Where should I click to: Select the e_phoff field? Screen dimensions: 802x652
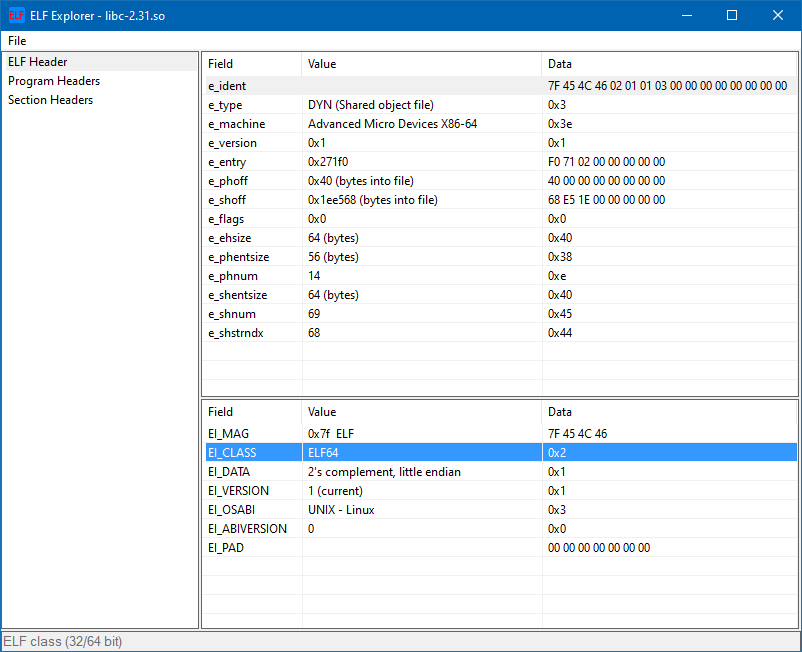pyautogui.click(x=228, y=181)
